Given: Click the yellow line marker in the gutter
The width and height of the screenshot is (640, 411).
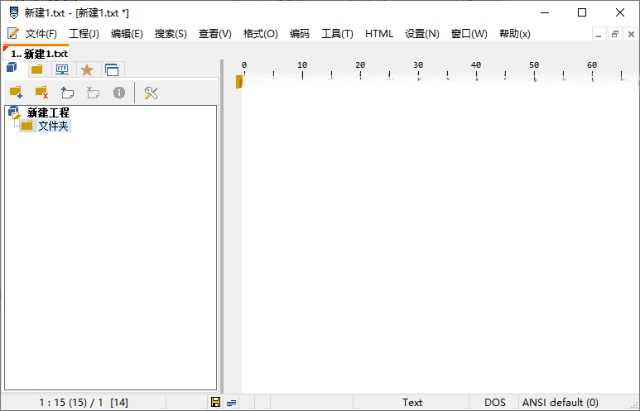Looking at the screenshot, I should [239, 82].
